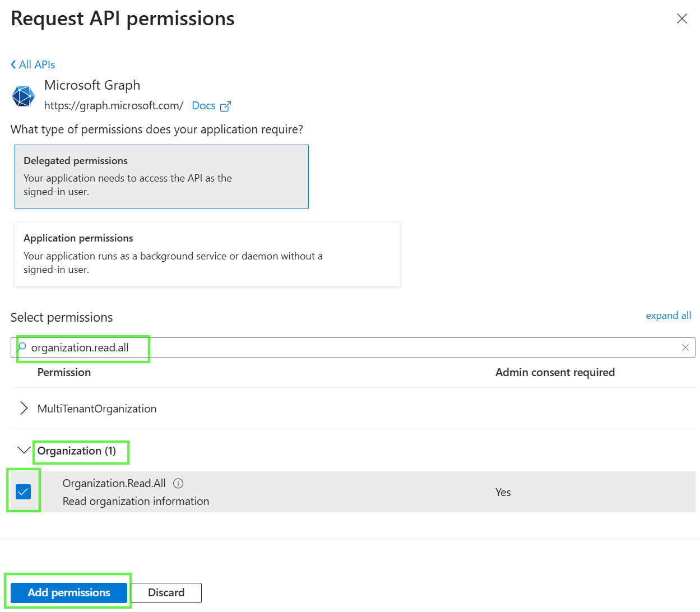Click the https://graph.microsoft.com/ URL text
This screenshot has height=612, width=700.
pyautogui.click(x=114, y=105)
